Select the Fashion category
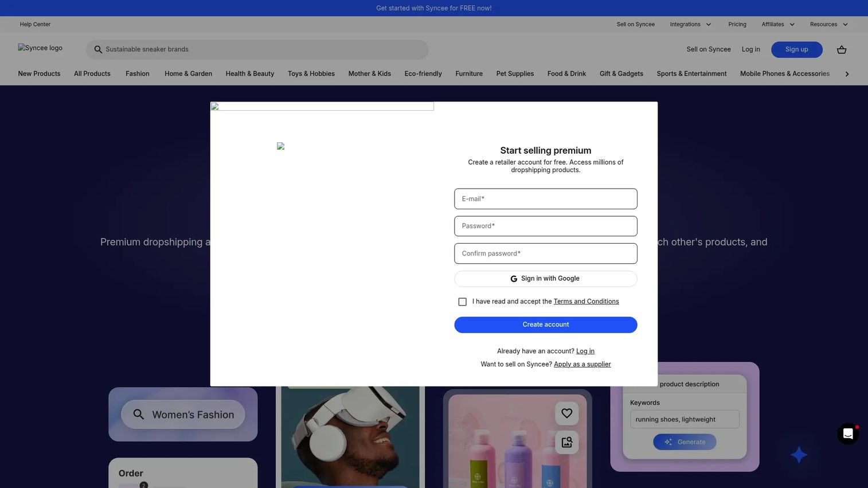868x488 pixels. pyautogui.click(x=138, y=73)
